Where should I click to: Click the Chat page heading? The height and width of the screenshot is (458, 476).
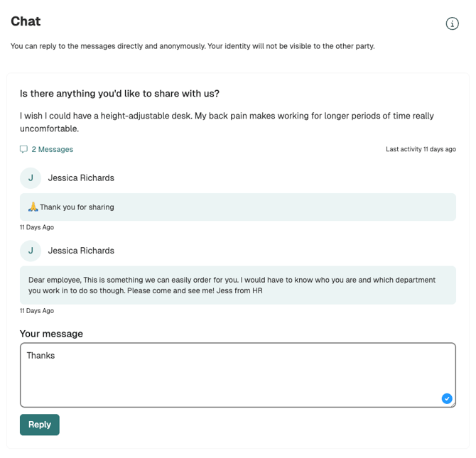click(x=26, y=22)
